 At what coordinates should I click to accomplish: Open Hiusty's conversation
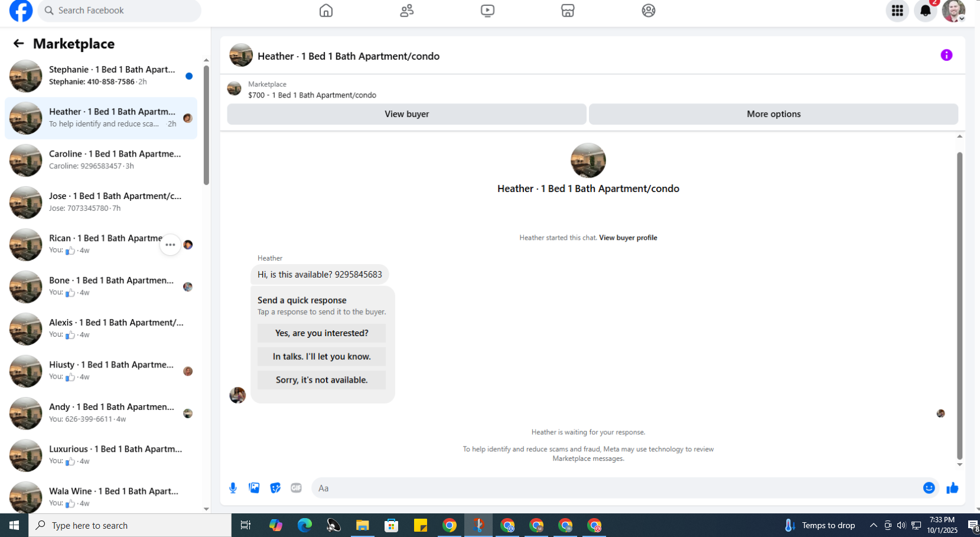pos(101,371)
